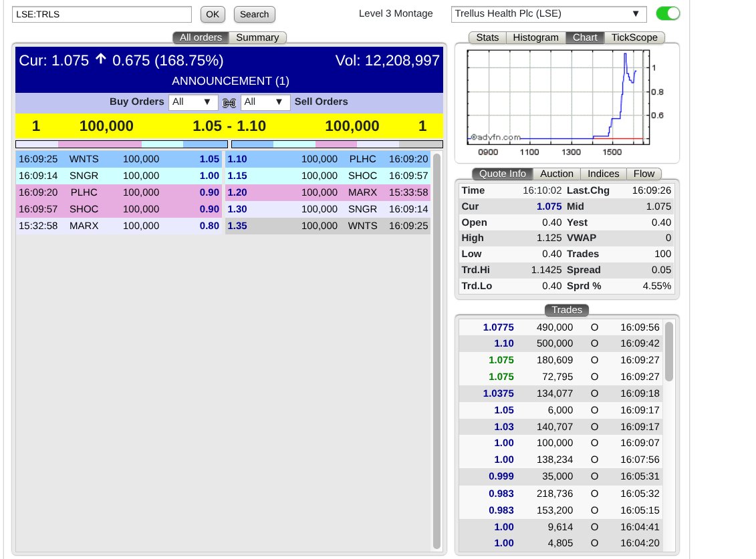Click the ANNOUNCEMENT (1) link
Image resolution: width=756 pixels, height=559 pixels.
click(x=231, y=81)
